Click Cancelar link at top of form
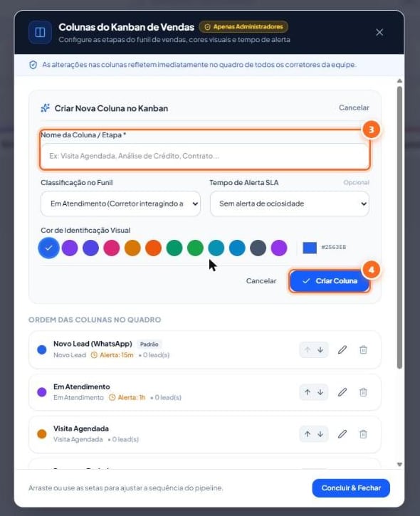Image resolution: width=420 pixels, height=516 pixels. coord(354,107)
